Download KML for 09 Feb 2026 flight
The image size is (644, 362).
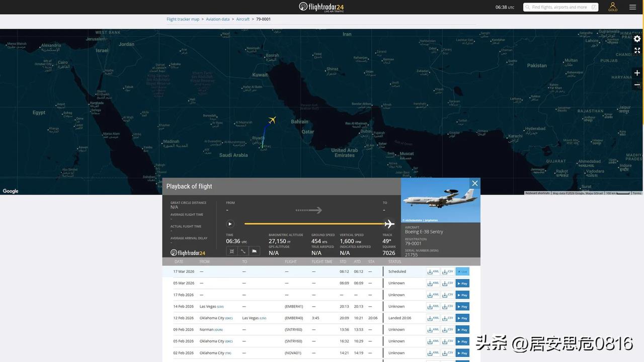click(x=433, y=329)
